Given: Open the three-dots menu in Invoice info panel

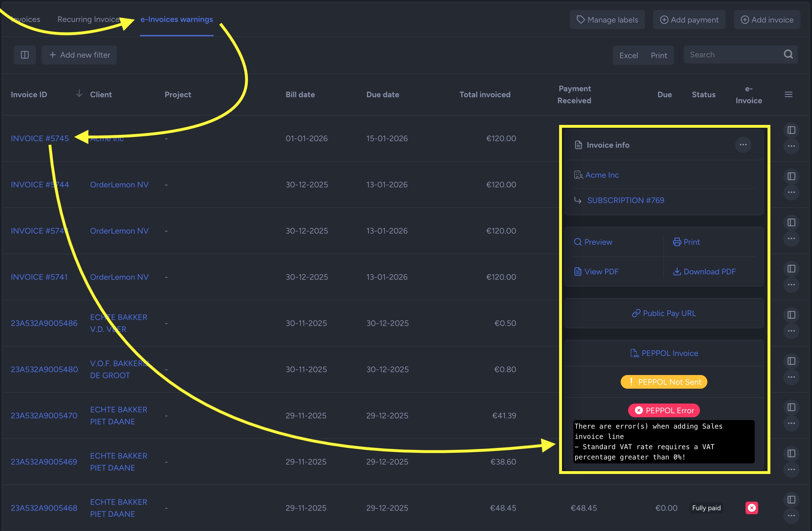Looking at the screenshot, I should (743, 145).
